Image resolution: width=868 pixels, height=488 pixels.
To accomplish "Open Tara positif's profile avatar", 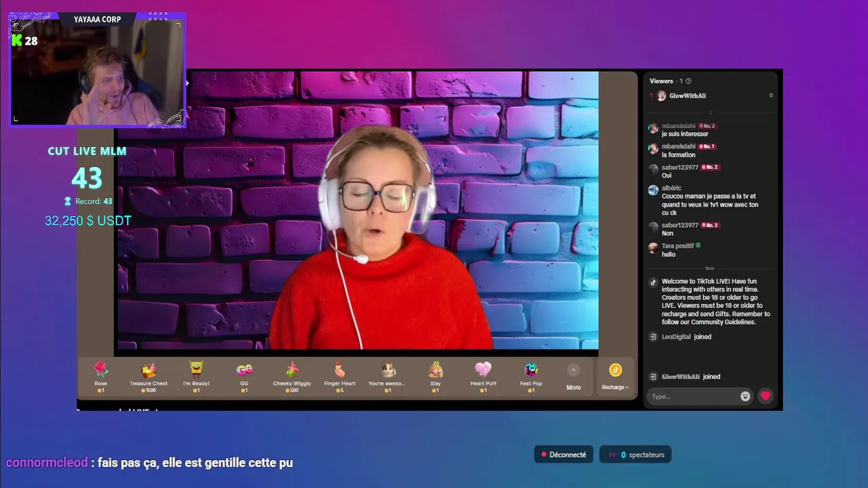I will (653, 248).
